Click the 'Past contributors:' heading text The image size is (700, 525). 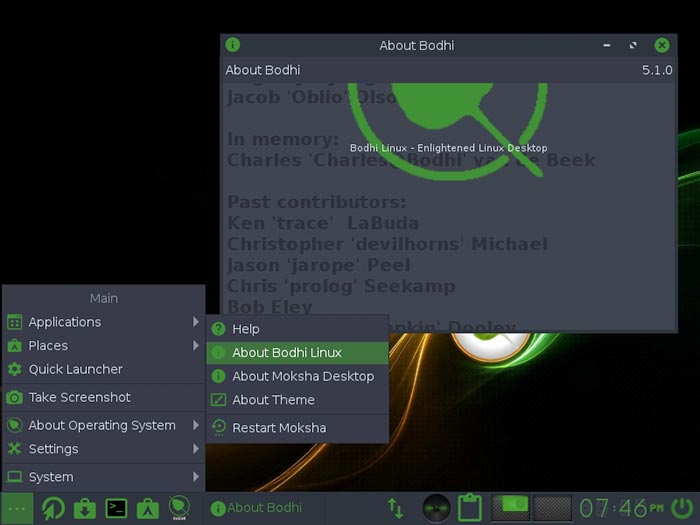317,202
